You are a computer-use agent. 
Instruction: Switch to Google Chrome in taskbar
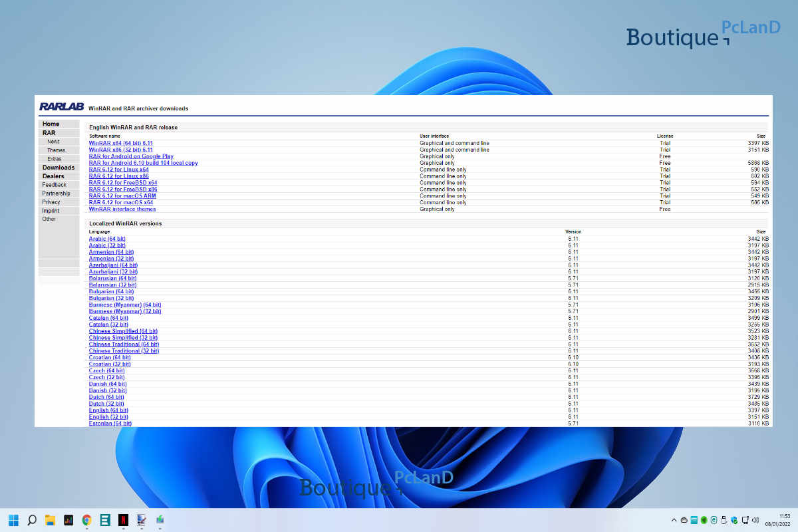tap(86, 520)
